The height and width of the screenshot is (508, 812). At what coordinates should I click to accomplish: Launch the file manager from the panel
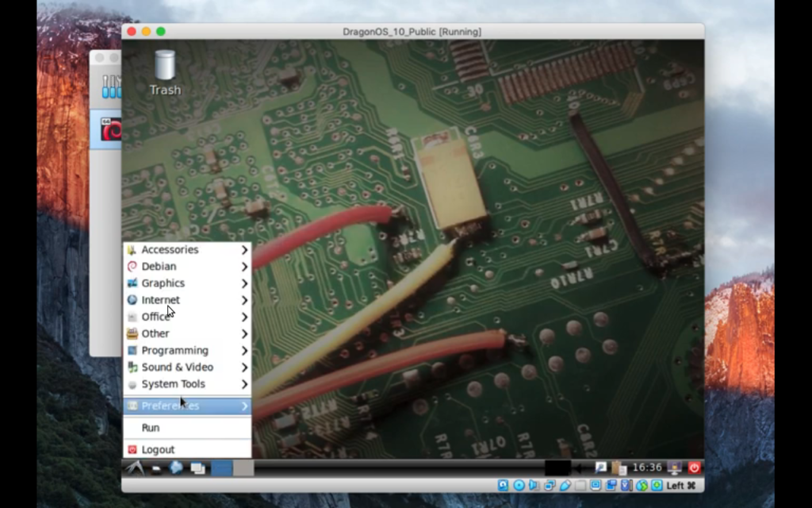[x=156, y=468]
